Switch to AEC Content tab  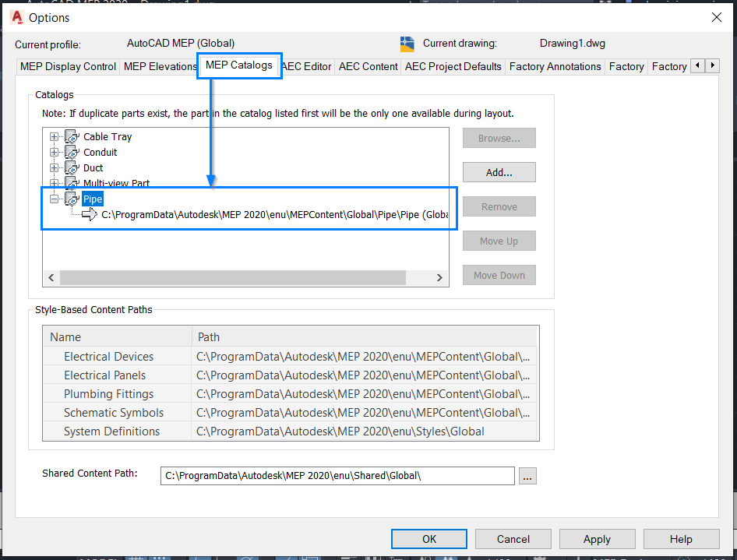click(x=368, y=67)
